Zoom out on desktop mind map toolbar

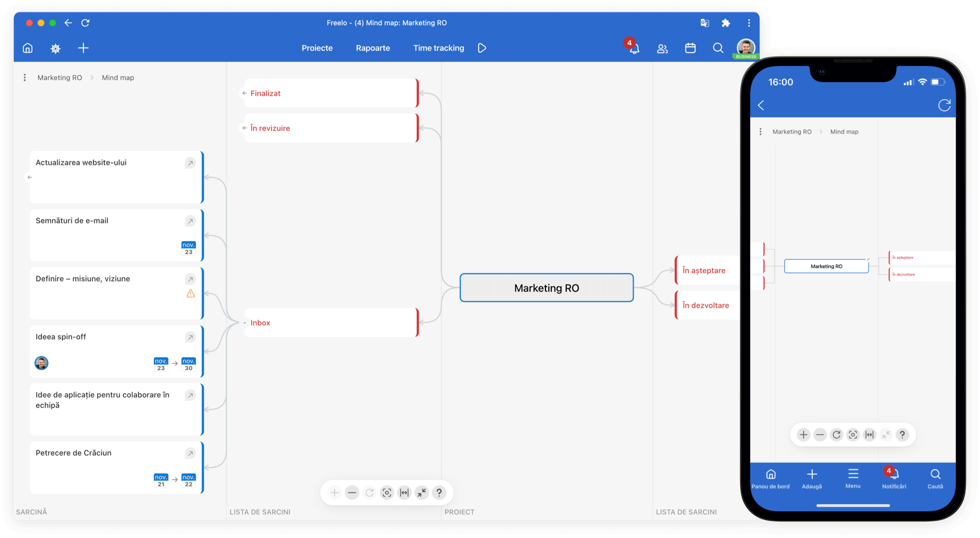click(352, 493)
